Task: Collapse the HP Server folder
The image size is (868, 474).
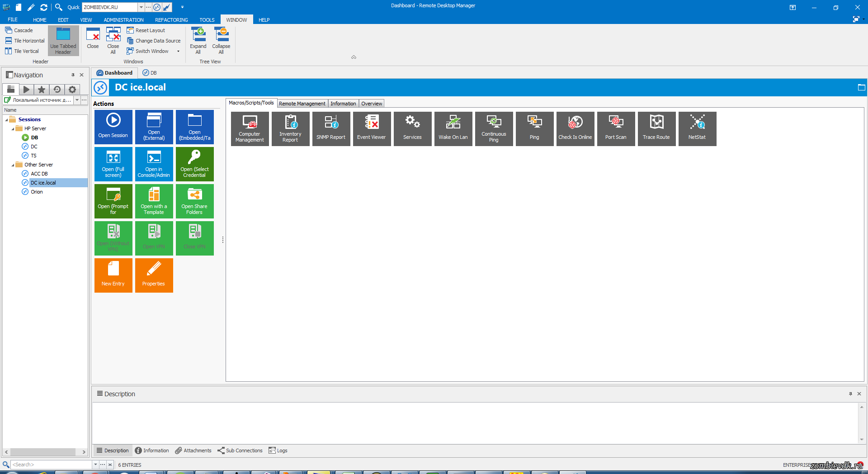Action: (x=13, y=129)
